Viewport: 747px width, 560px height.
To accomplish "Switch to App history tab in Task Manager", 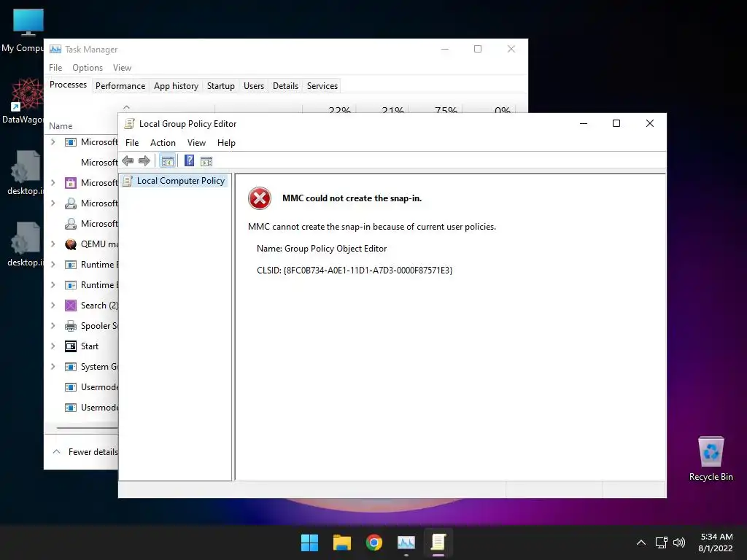I will (176, 86).
